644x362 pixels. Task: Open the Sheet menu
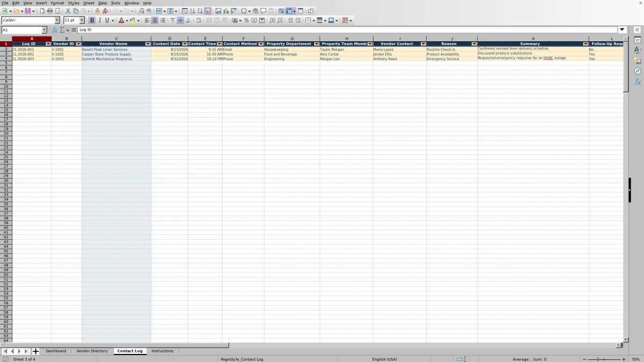pyautogui.click(x=89, y=3)
